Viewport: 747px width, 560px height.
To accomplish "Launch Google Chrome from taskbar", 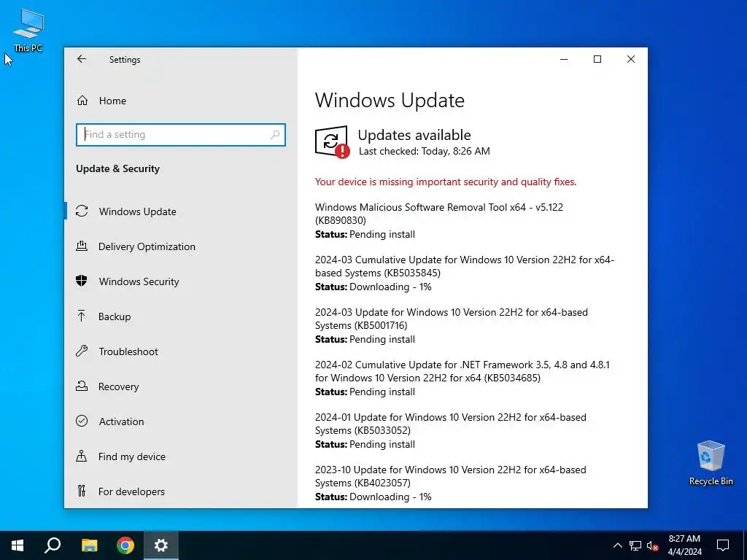I will (x=125, y=545).
